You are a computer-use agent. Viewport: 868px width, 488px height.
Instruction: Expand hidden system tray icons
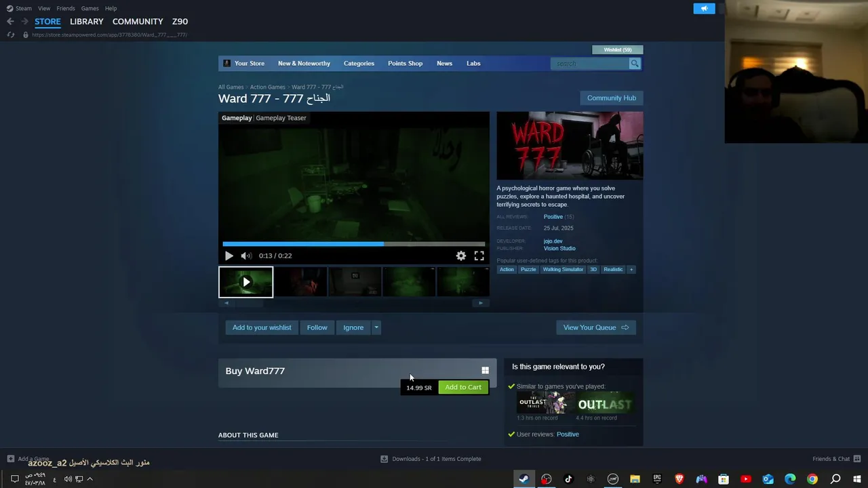tap(90, 479)
